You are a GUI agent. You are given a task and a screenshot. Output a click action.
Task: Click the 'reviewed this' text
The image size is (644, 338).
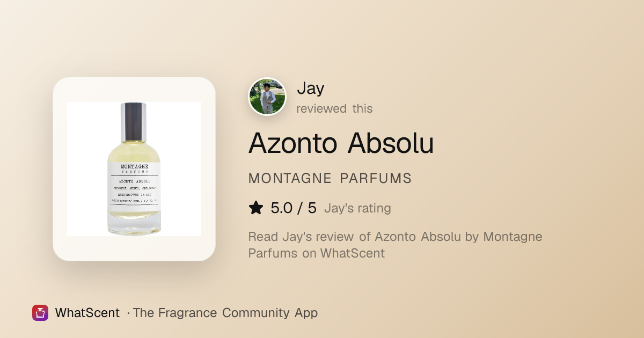(334, 108)
